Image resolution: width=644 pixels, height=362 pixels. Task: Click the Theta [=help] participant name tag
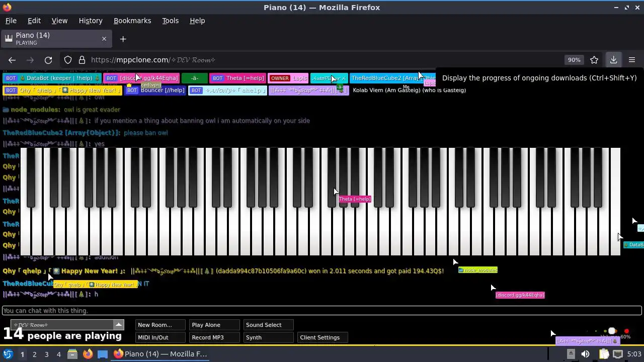pyautogui.click(x=237, y=78)
